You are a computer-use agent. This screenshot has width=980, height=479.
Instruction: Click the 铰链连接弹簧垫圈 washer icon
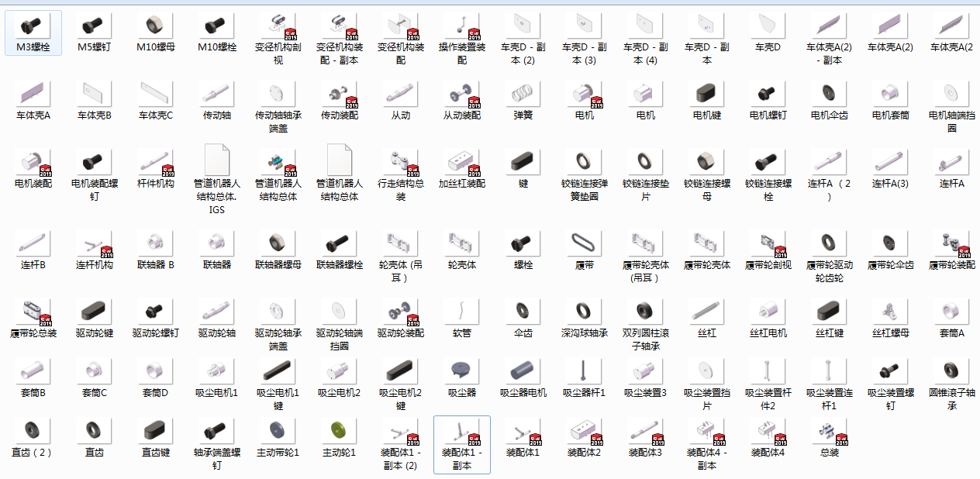click(585, 163)
